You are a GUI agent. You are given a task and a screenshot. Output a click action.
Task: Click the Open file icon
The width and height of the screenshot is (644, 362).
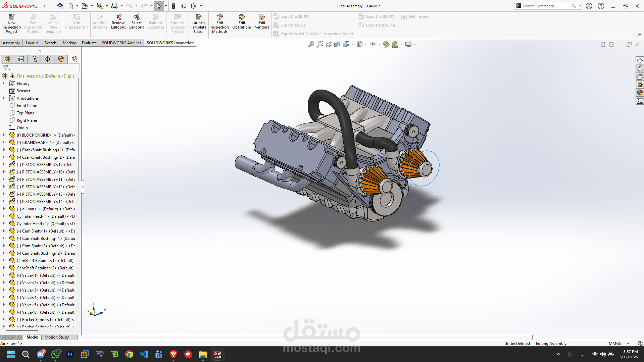click(x=85, y=6)
